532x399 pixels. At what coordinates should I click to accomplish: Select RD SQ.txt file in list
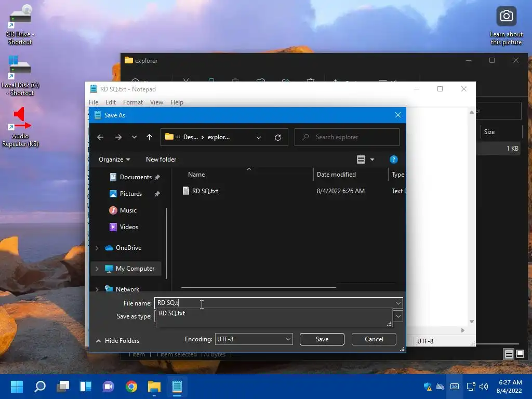(x=205, y=191)
